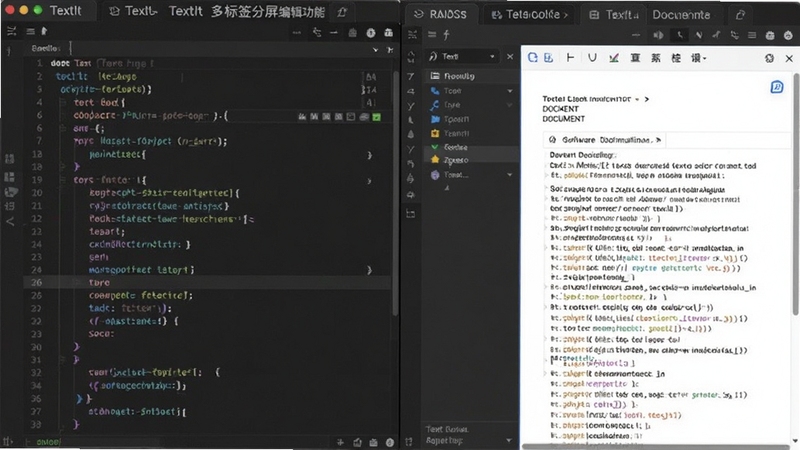Open the Ropet toy dropdown at sidebar bottom
Image resolution: width=800 pixels, height=450 pixels.
[x=508, y=440]
